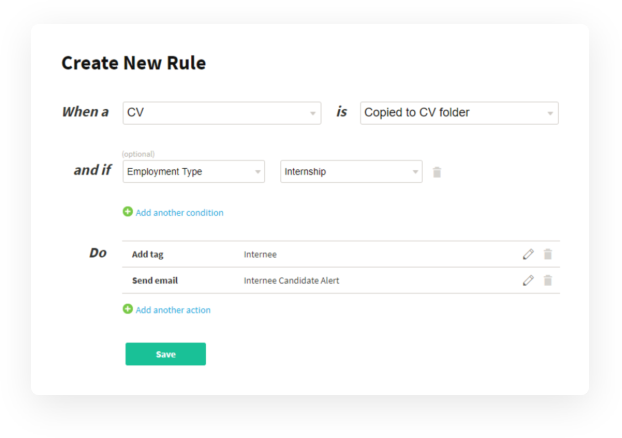Expand the Internship value dropdown
The width and height of the screenshot is (622, 438).
click(351, 171)
